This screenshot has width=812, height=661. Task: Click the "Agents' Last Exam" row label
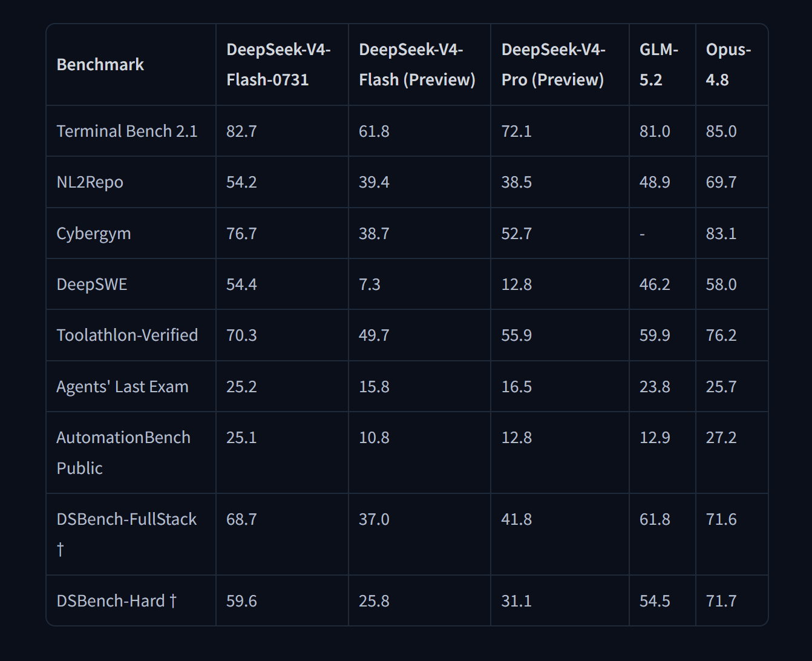click(123, 387)
